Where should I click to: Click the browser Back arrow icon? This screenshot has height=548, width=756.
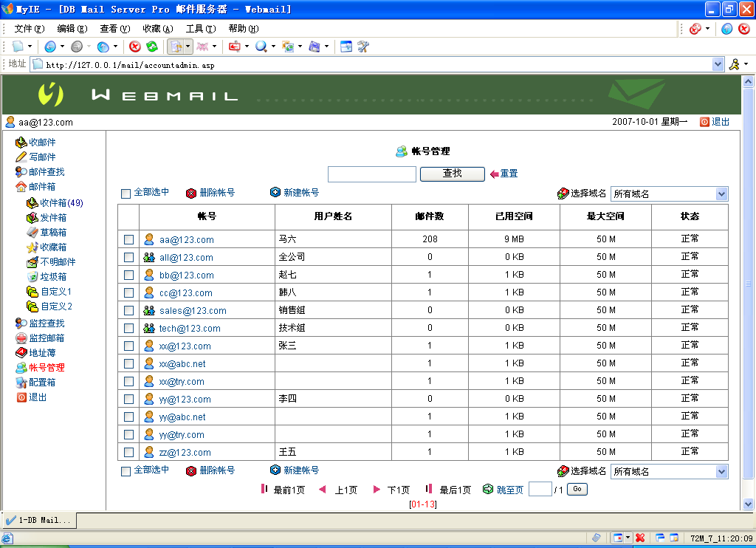pos(50,47)
